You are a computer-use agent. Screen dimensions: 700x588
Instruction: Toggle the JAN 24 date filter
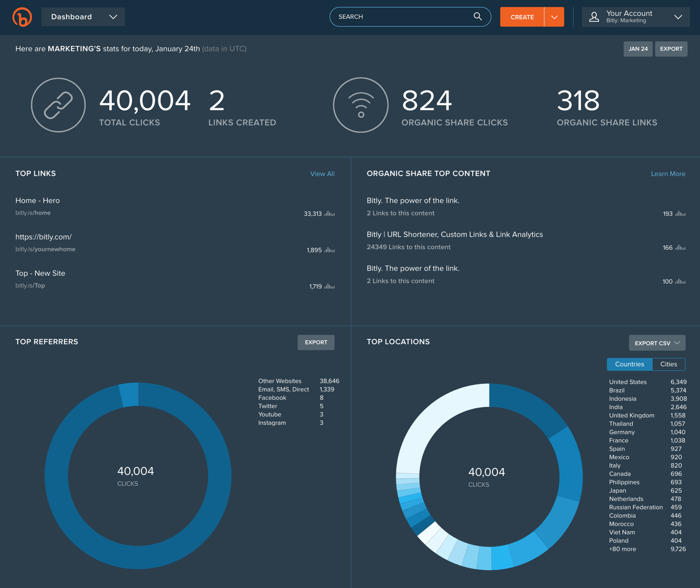coord(638,49)
